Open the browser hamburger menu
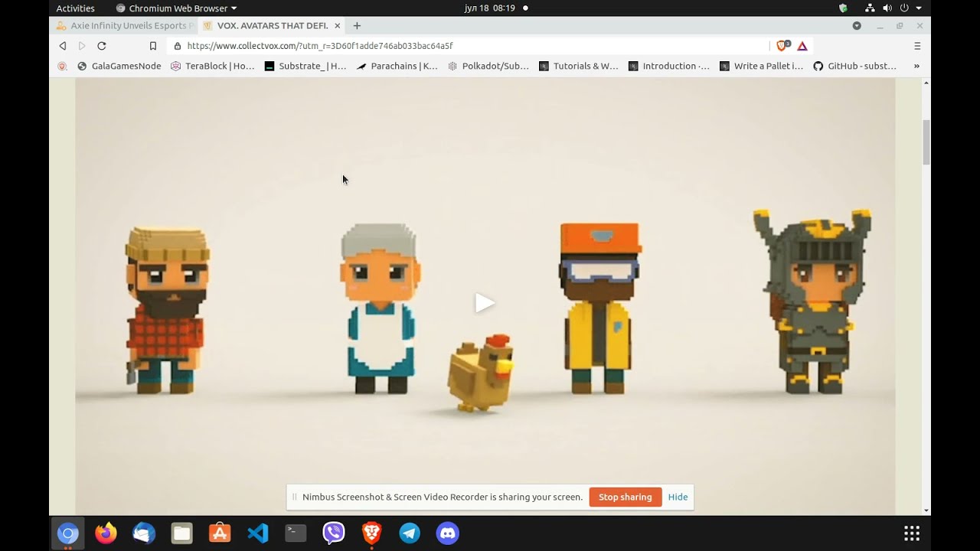This screenshot has height=551, width=980. click(917, 46)
